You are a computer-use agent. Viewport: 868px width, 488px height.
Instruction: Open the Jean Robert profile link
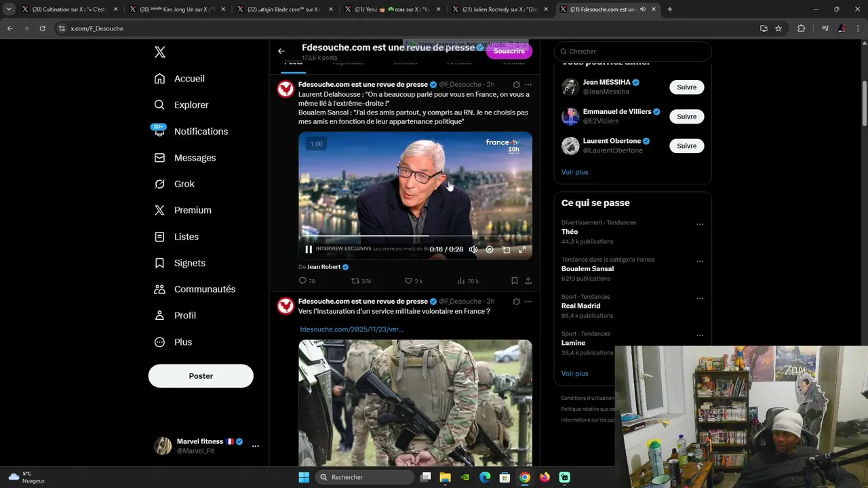point(323,267)
